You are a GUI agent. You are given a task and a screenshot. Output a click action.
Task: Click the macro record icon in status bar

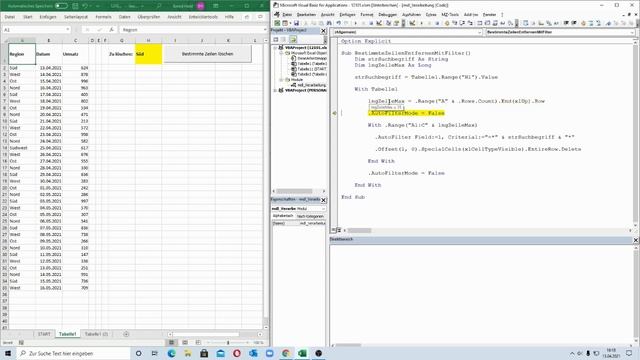(x=21, y=343)
